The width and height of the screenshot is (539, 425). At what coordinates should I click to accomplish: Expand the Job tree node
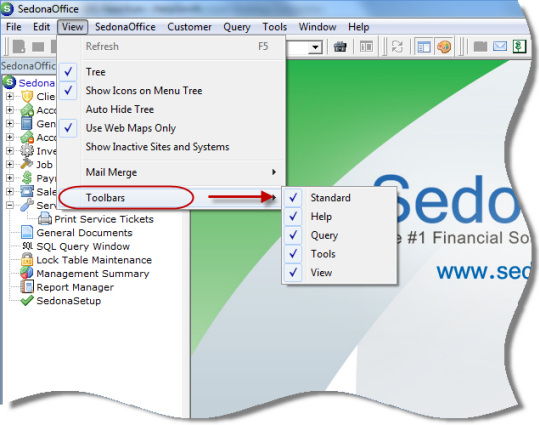[10, 164]
